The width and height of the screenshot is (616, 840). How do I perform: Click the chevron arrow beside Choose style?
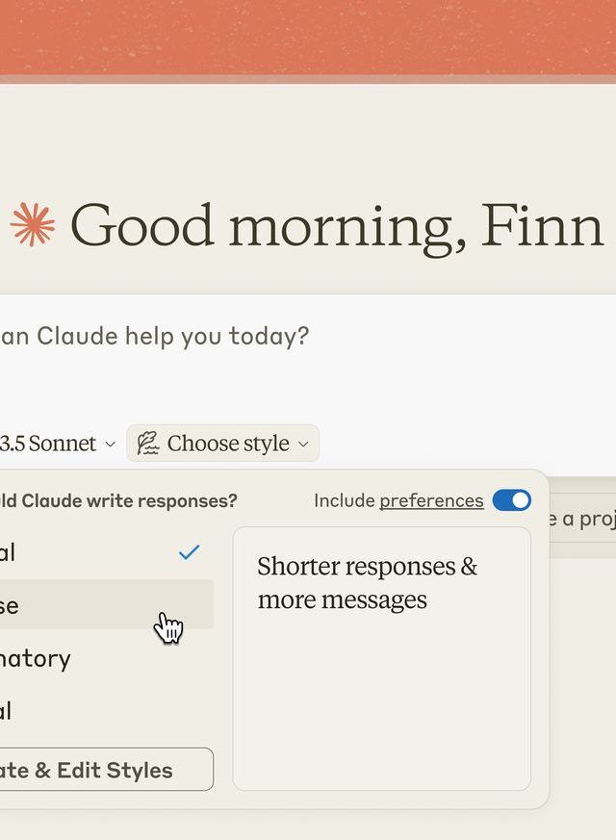point(303,445)
